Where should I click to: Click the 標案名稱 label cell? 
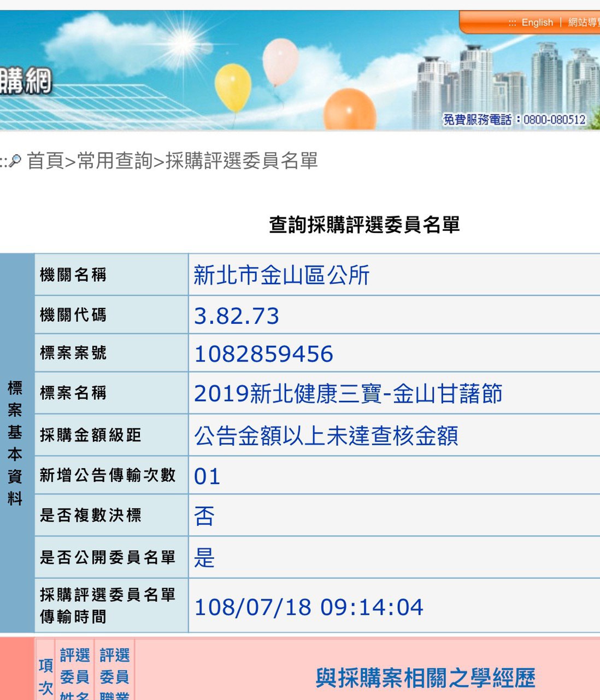point(111,393)
